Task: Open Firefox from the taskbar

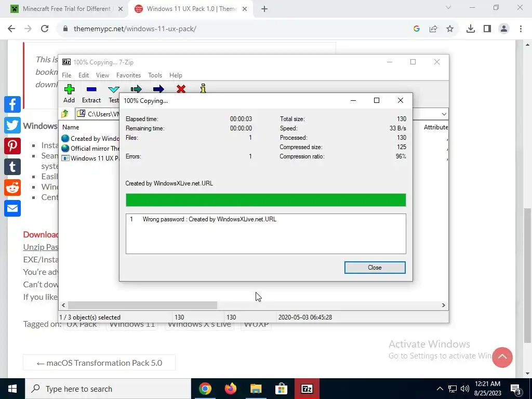Action: [231, 389]
